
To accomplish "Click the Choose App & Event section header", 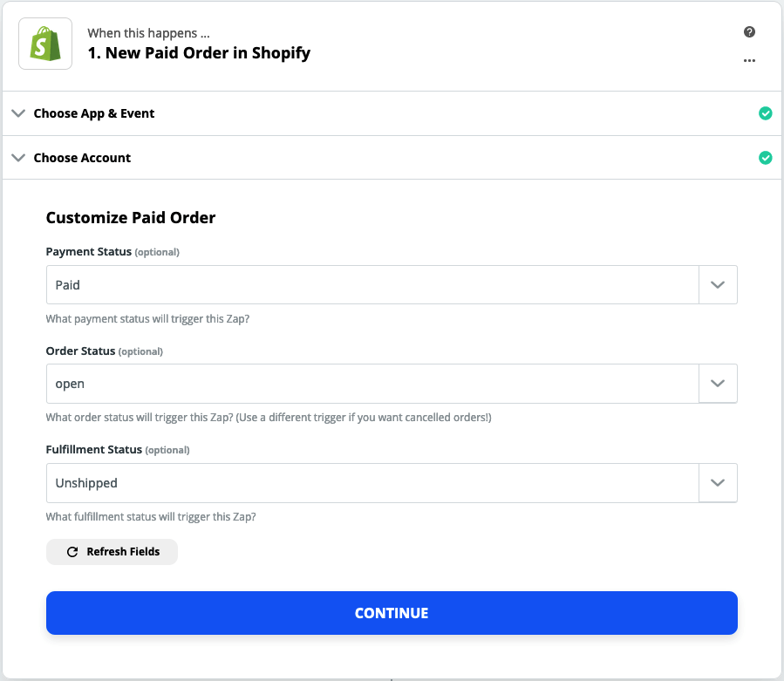I will (94, 113).
